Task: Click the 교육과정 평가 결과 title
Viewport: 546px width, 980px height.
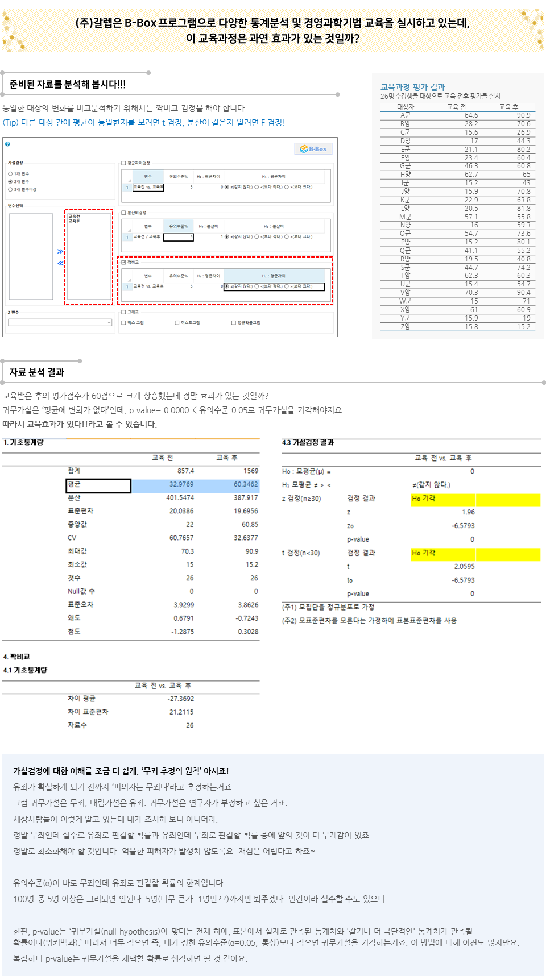Action: 413,87
